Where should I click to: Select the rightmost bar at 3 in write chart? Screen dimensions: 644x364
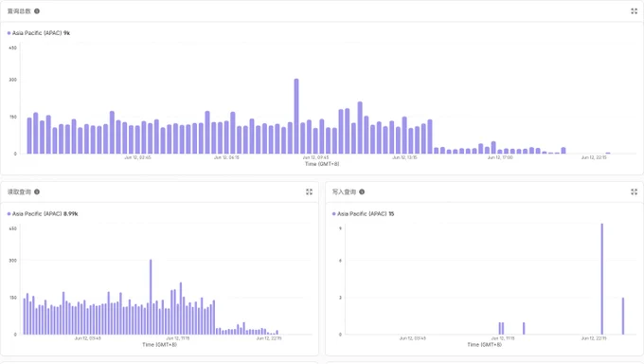[623, 316]
